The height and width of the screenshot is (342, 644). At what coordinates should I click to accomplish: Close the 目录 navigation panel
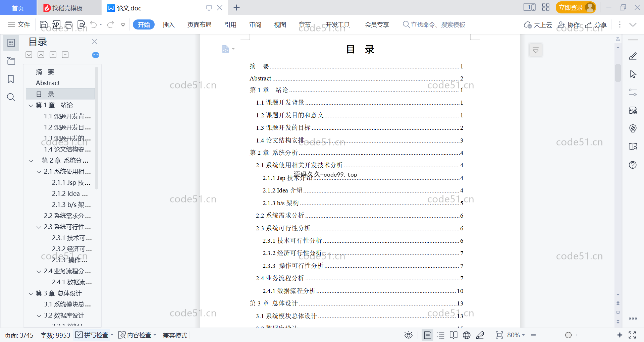pyautogui.click(x=94, y=42)
